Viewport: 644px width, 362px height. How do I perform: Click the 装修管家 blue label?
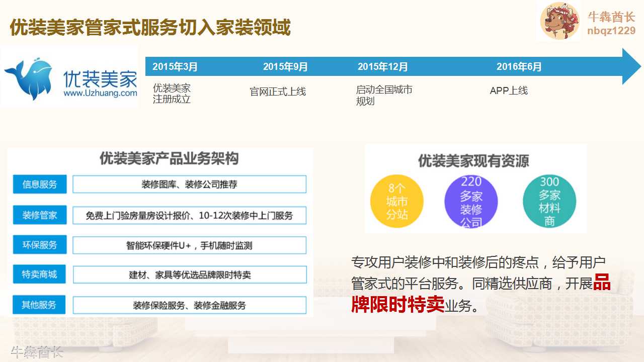point(39,215)
